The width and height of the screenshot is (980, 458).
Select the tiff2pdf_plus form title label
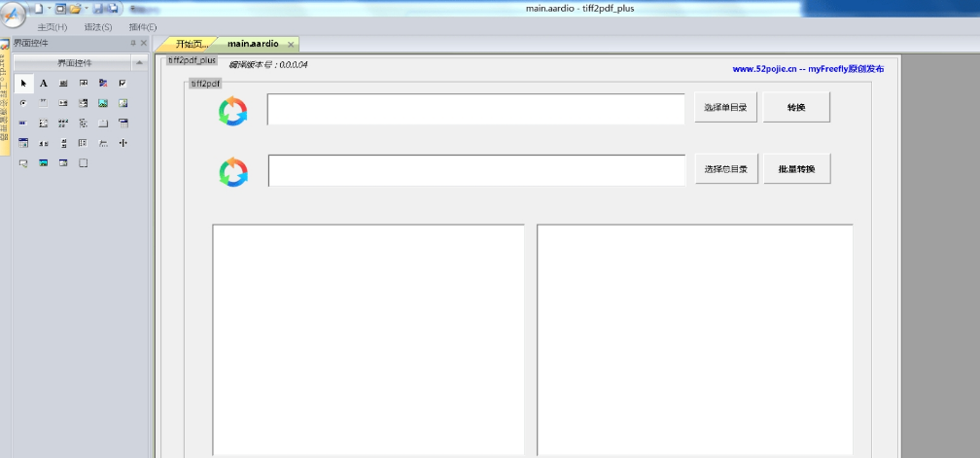(x=192, y=60)
